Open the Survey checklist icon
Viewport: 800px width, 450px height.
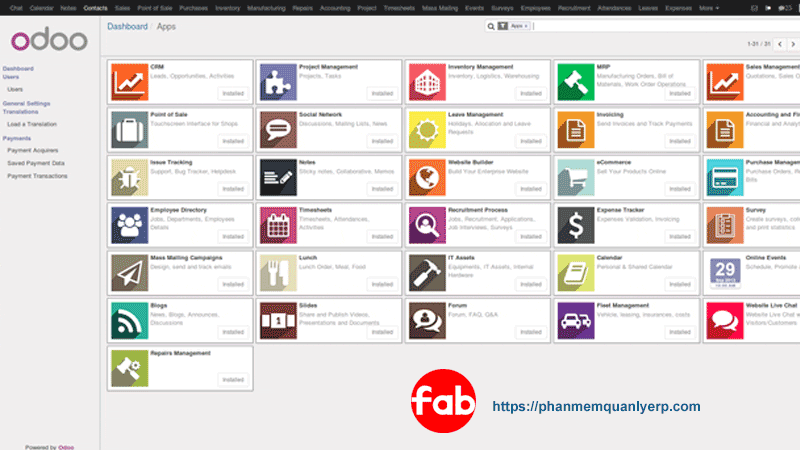(x=725, y=225)
